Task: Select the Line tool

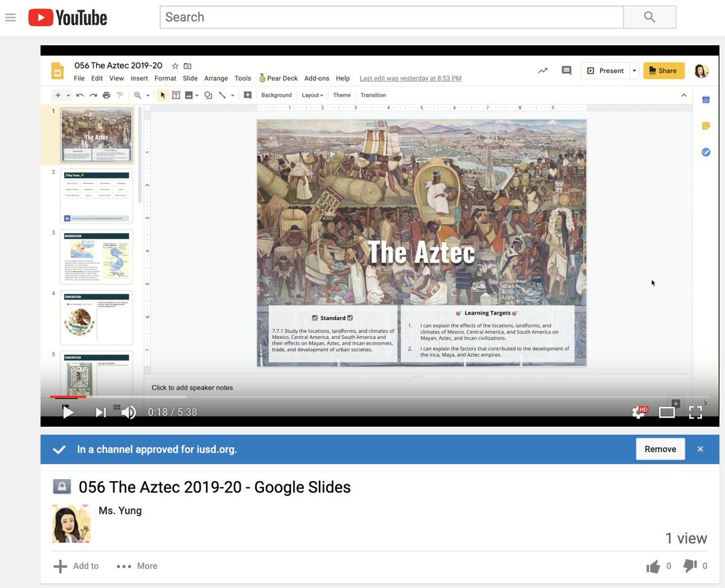Action: (x=222, y=95)
